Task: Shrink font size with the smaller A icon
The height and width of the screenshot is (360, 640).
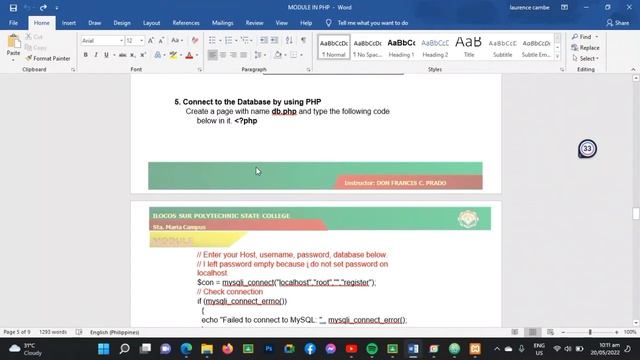Action: click(162, 40)
